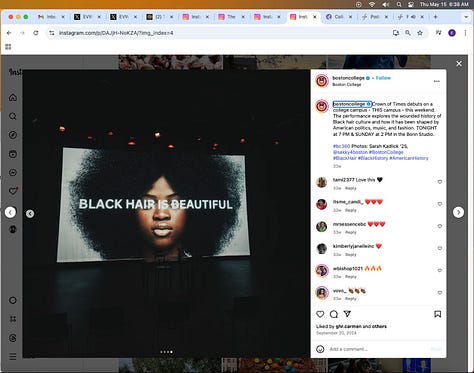
Task: Open Notifications heart in the sidebar
Action: [13, 191]
